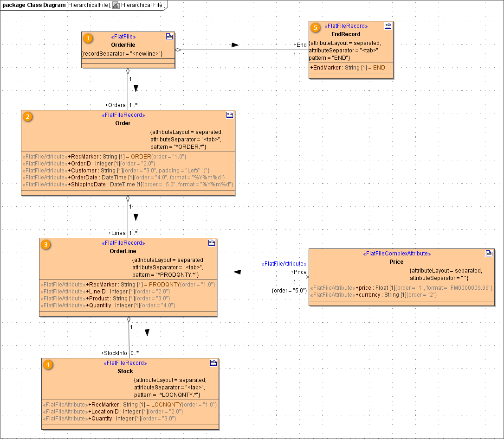Click the diamond symbol below the Order class
The height and width of the screenshot is (439, 504).
click(x=128, y=198)
